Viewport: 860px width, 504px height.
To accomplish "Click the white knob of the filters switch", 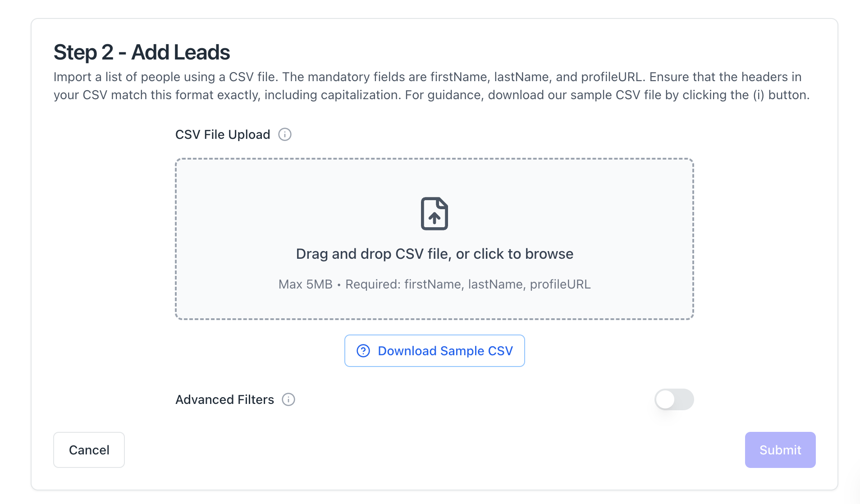I will pyautogui.click(x=665, y=399).
